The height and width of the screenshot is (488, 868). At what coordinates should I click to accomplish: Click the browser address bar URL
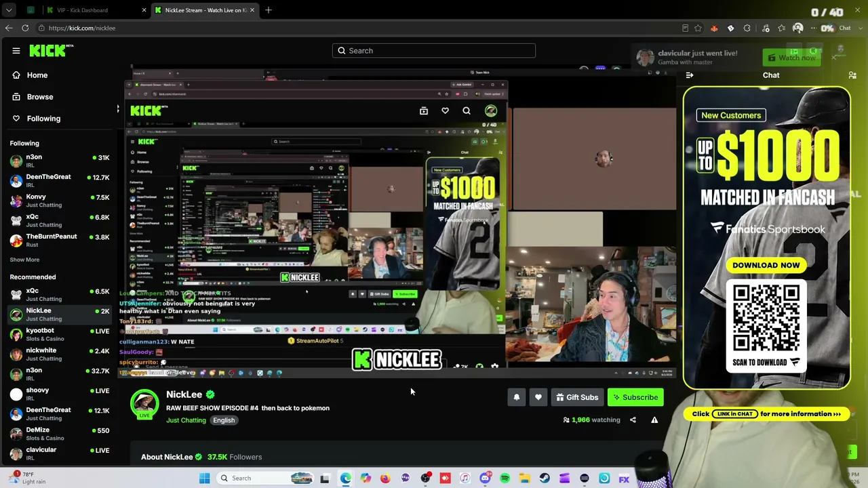coord(82,28)
